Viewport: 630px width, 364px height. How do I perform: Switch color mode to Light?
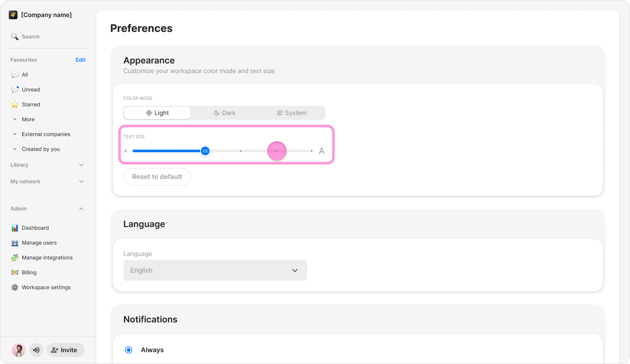[x=157, y=113]
